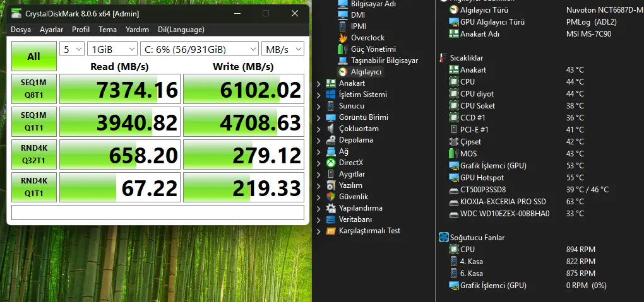644x302 pixels.
Task: Select the Overclock tree item
Action: click(x=367, y=38)
